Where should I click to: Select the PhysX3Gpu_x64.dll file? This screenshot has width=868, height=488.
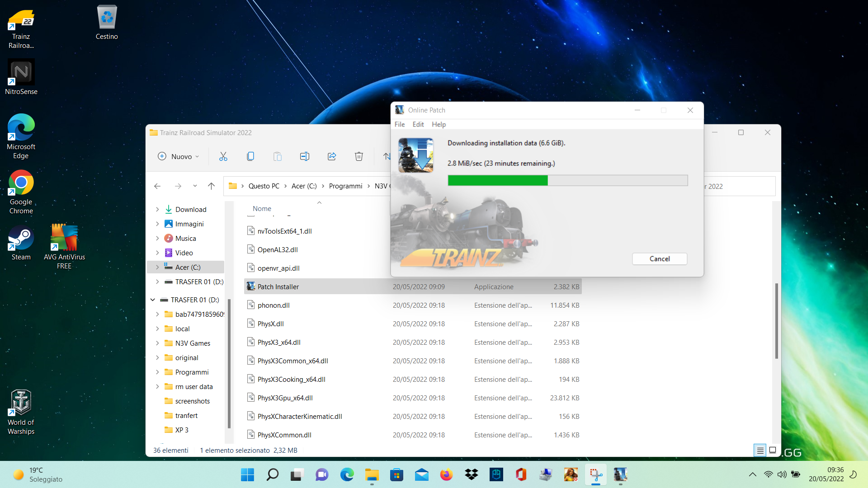[x=285, y=398]
